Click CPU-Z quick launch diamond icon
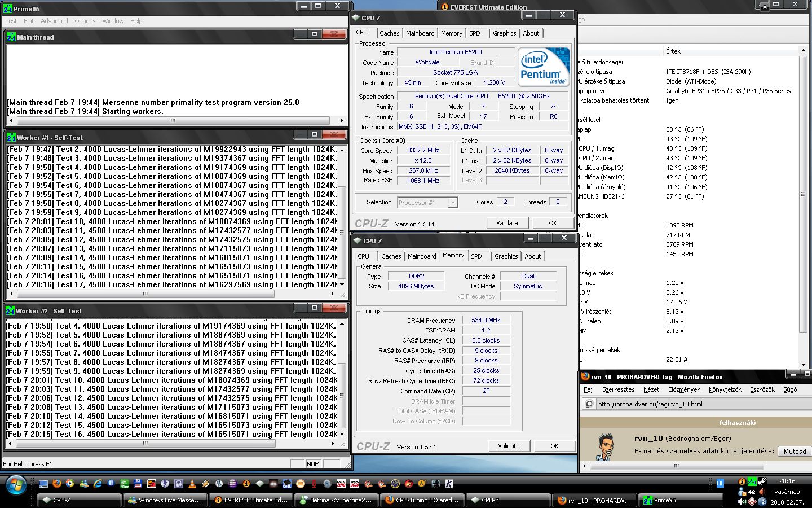Viewport: 812px width, 508px height. coord(260,484)
